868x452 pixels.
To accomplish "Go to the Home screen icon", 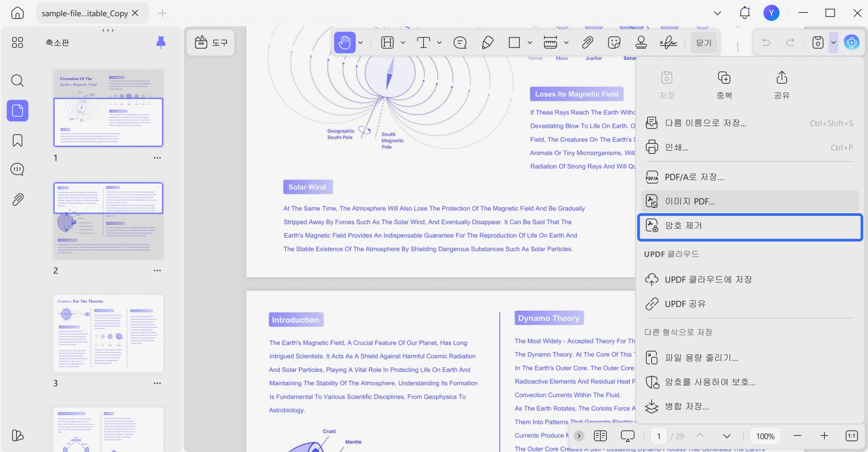I will pyautogui.click(x=17, y=13).
